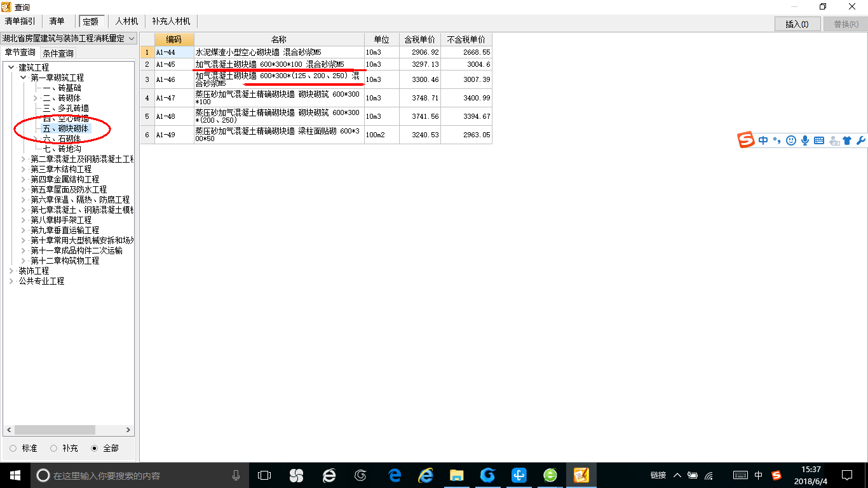The height and width of the screenshot is (488, 868).
Task: Expand the 装饰工程 tree node
Action: (x=11, y=271)
